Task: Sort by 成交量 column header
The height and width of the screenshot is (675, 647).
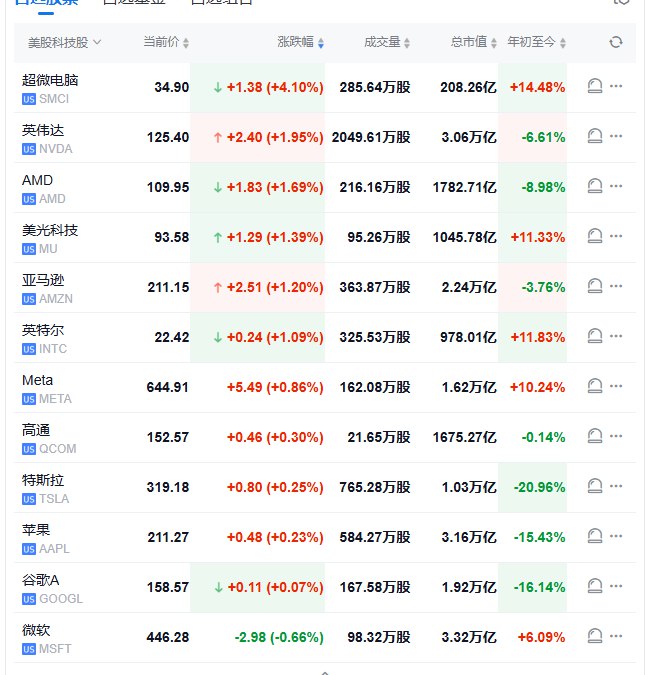Action: [387, 42]
